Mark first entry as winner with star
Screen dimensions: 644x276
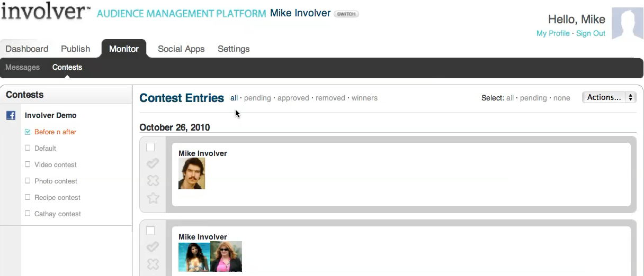click(153, 198)
